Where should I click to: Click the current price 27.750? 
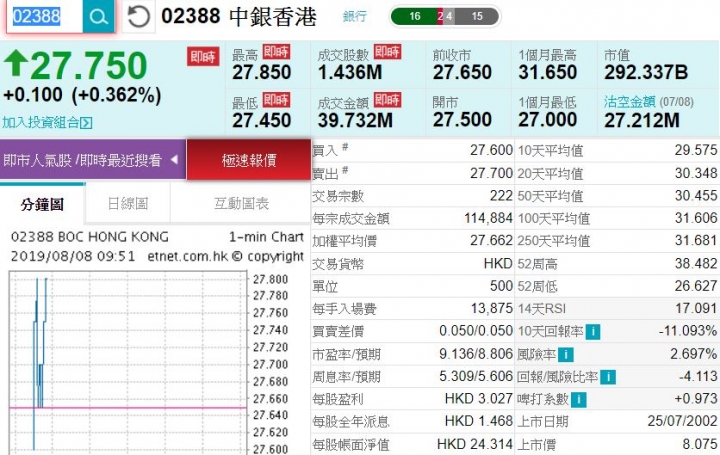89,66
